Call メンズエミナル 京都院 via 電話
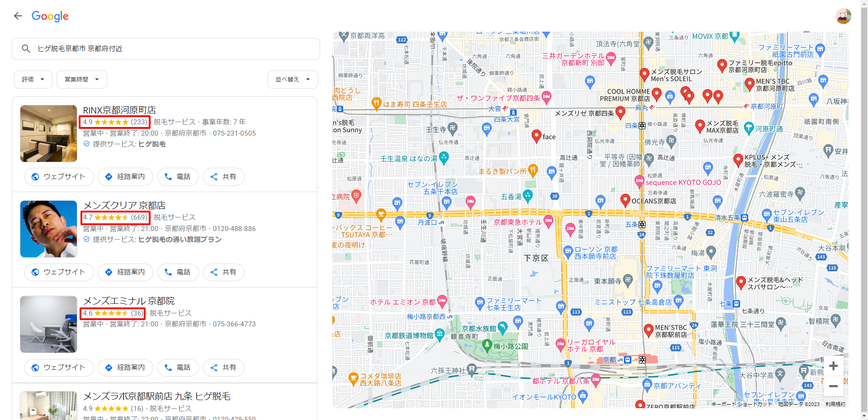The image size is (868, 420). coord(178,367)
